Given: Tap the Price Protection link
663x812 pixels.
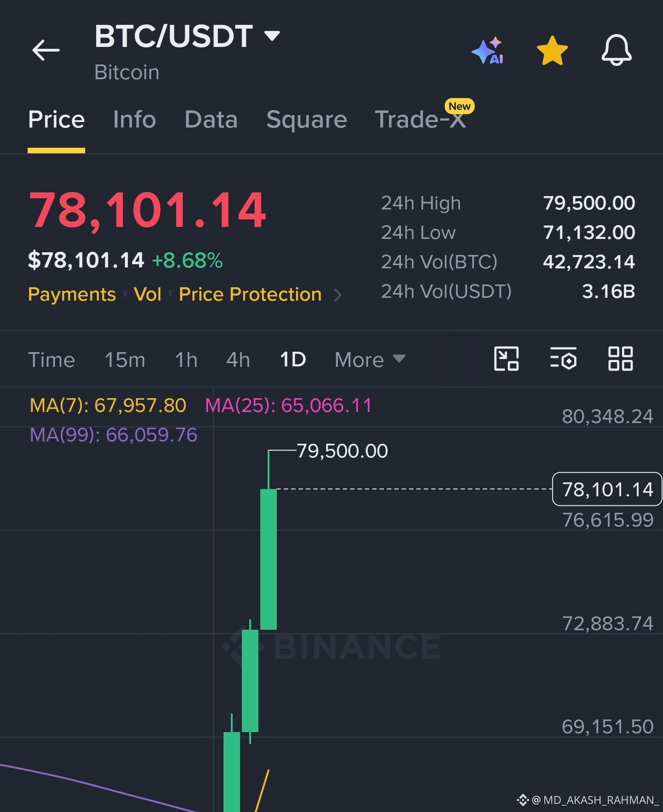Looking at the screenshot, I should click(250, 294).
